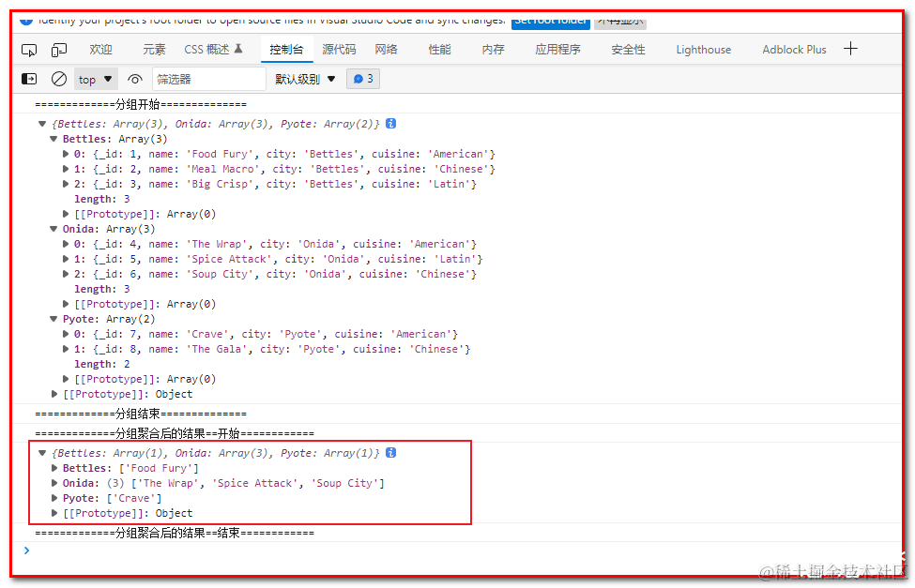The height and width of the screenshot is (588, 915).
Task: Expand the 'Big Crisp' object entry
Action: [x=66, y=184]
